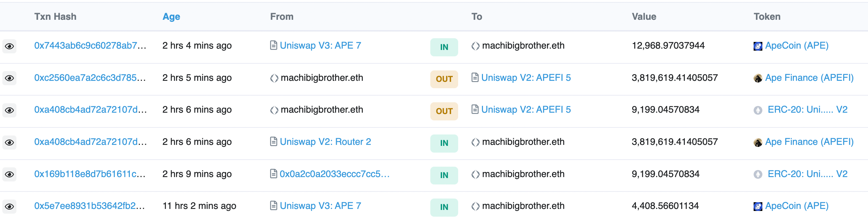Click grey ERC-20 token icon in third row

758,110
